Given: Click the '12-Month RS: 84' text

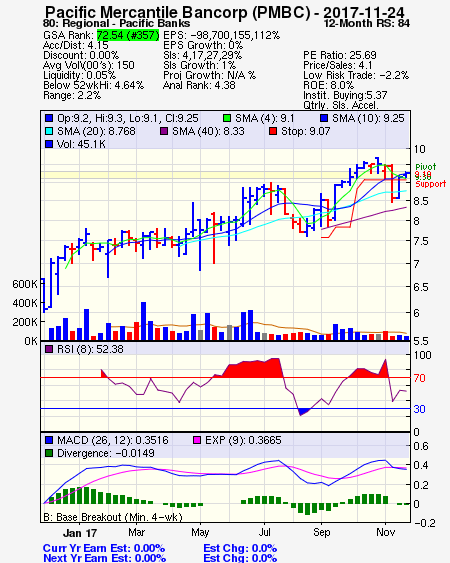Looking at the screenshot, I should pyautogui.click(x=366, y=24).
